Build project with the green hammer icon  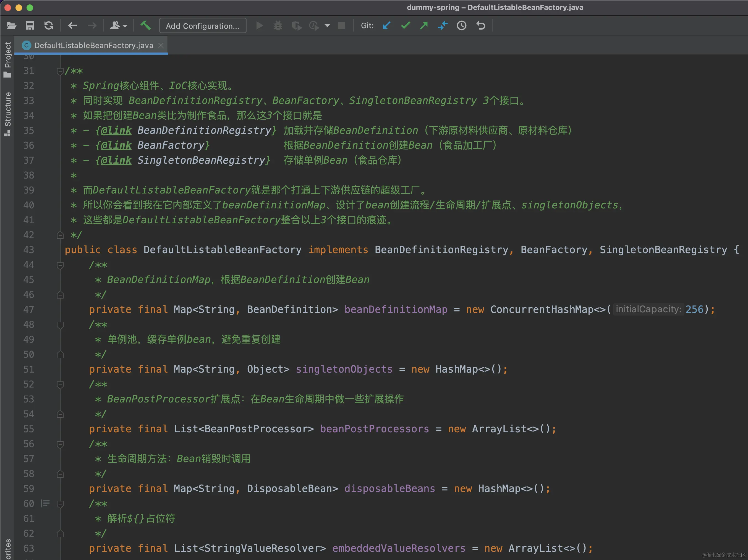146,26
